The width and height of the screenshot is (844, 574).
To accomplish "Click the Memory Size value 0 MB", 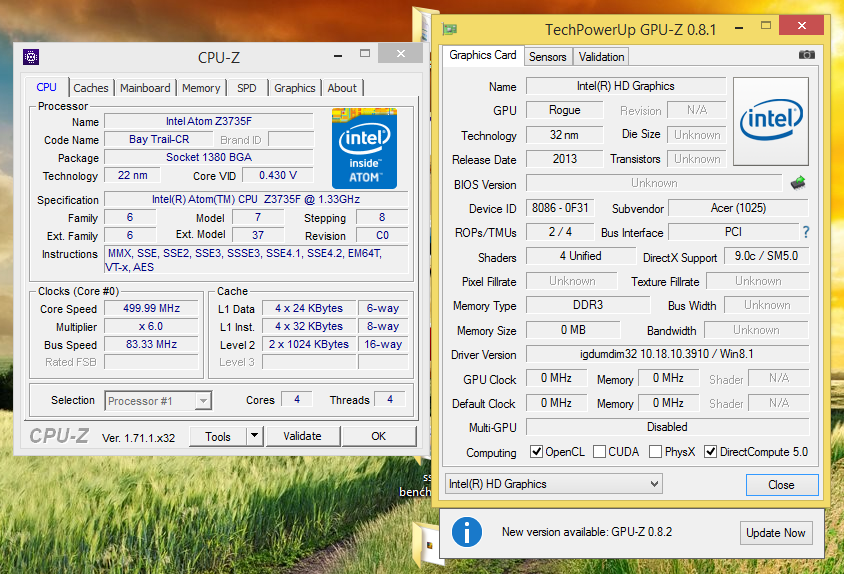I will (573, 330).
